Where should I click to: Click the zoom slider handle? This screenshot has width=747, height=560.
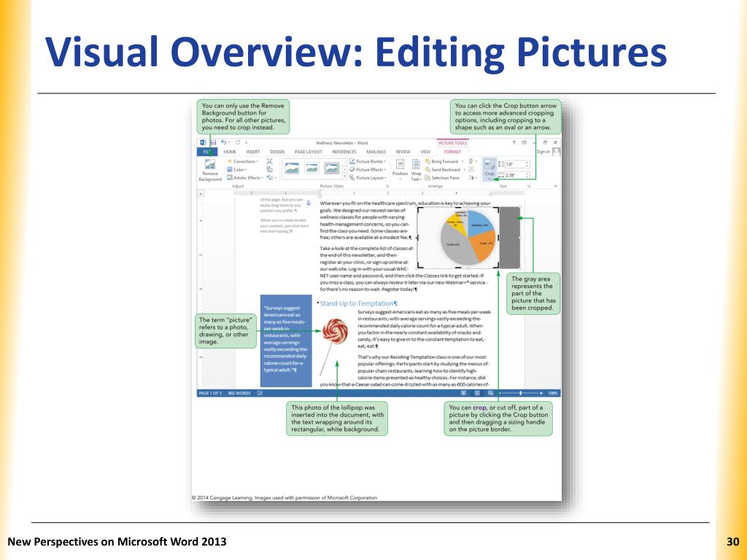pos(520,393)
